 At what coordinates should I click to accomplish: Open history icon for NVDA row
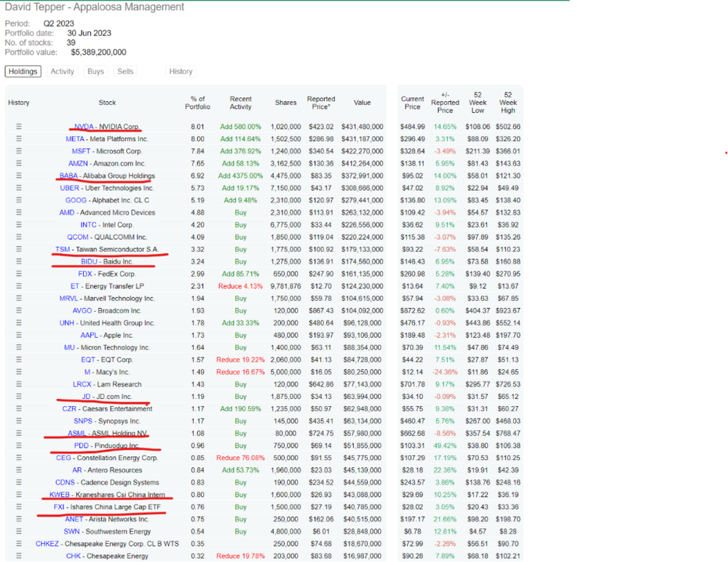click(19, 127)
